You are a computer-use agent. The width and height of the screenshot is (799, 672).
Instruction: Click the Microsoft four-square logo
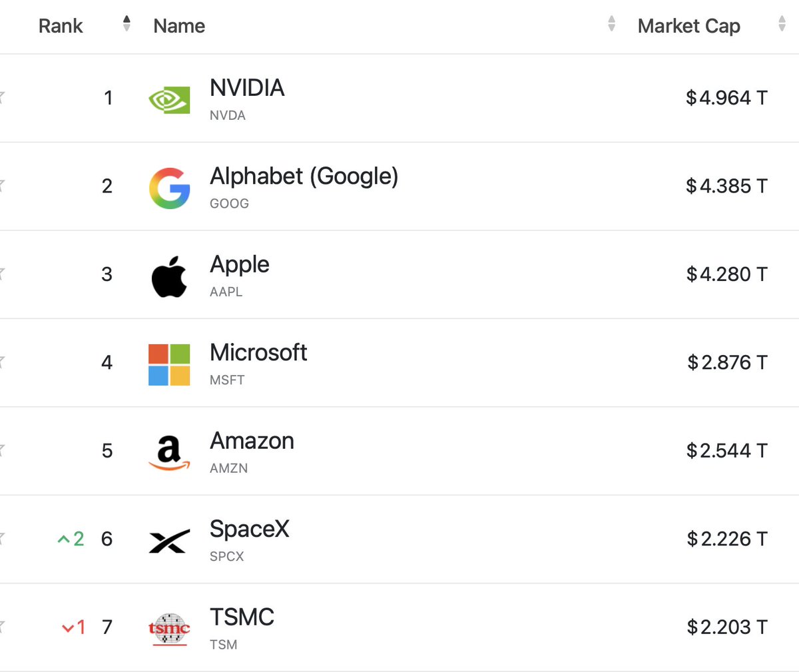click(169, 365)
